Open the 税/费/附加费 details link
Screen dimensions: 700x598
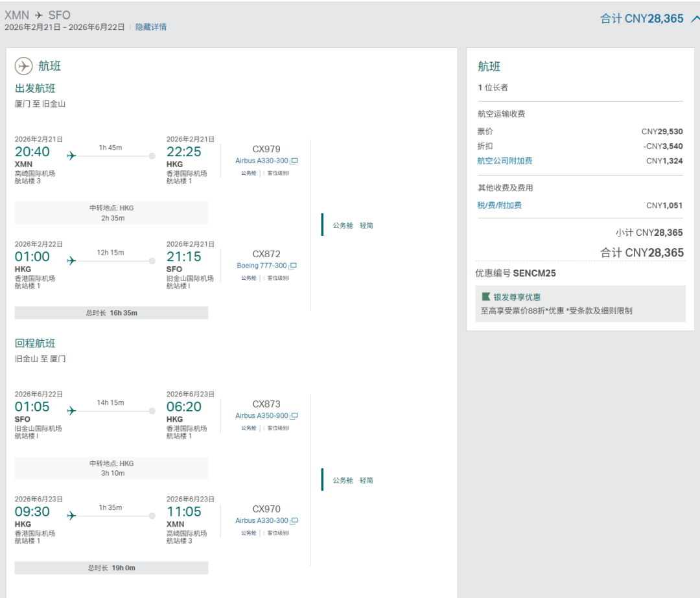499,205
